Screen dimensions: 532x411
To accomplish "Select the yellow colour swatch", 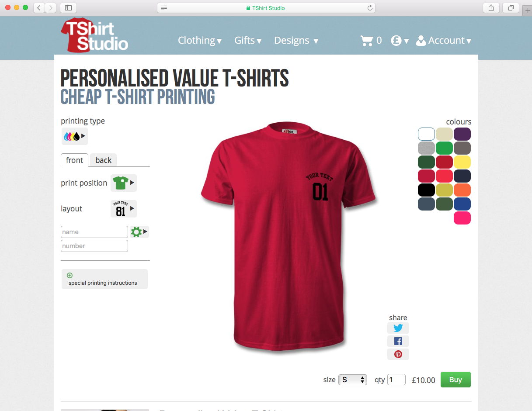I will point(462,162).
